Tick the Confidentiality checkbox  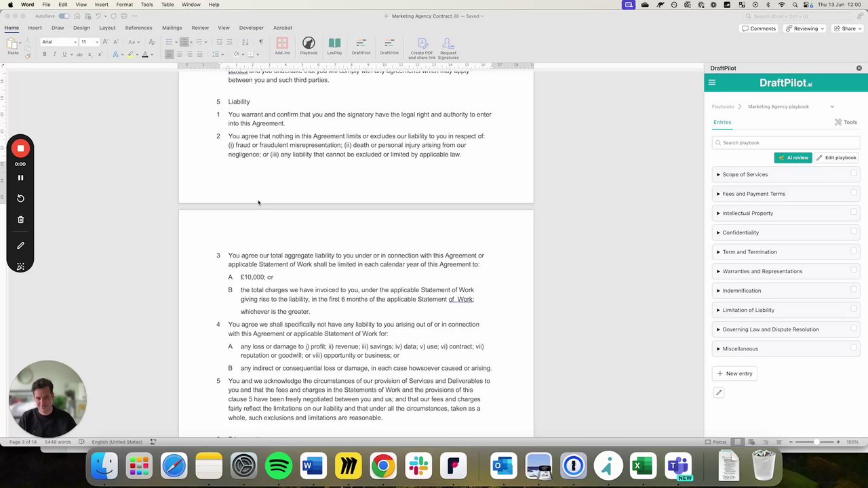[x=854, y=231]
